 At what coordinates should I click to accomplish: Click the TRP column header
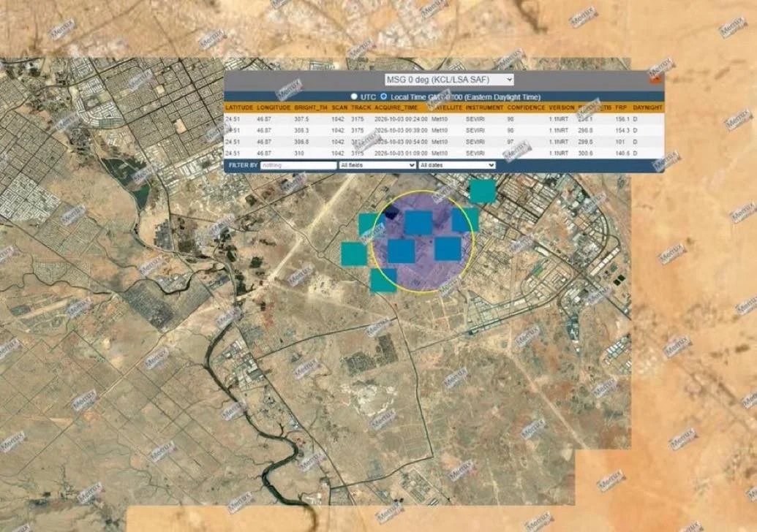[x=621, y=107]
